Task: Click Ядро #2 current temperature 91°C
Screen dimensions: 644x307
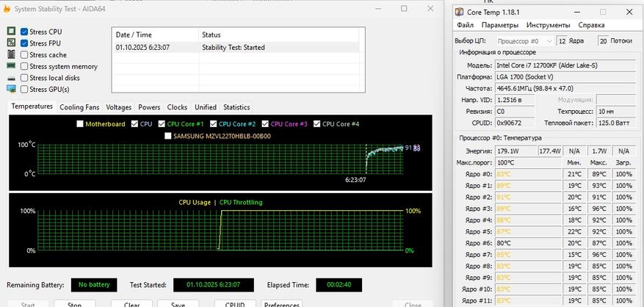Action: point(528,198)
